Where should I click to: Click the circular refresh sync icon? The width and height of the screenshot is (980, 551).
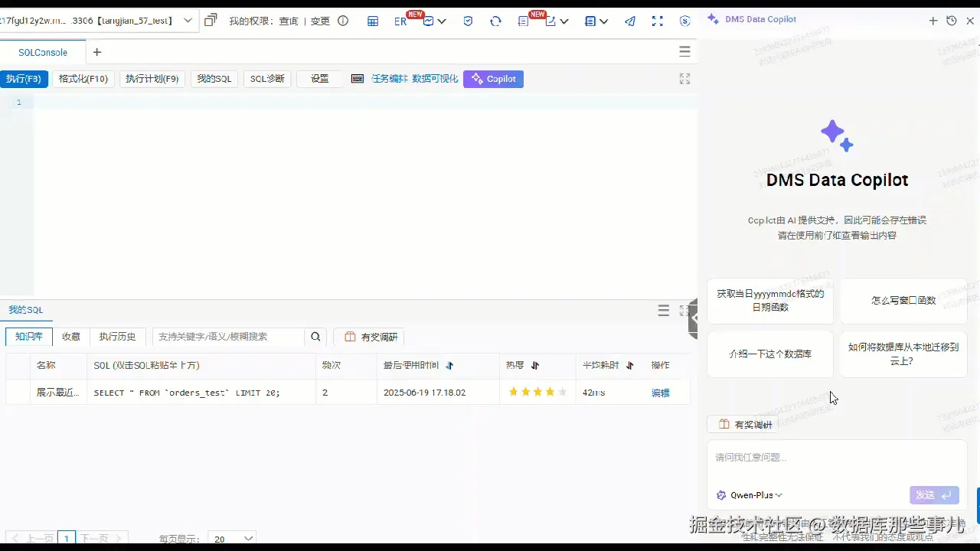495,21
